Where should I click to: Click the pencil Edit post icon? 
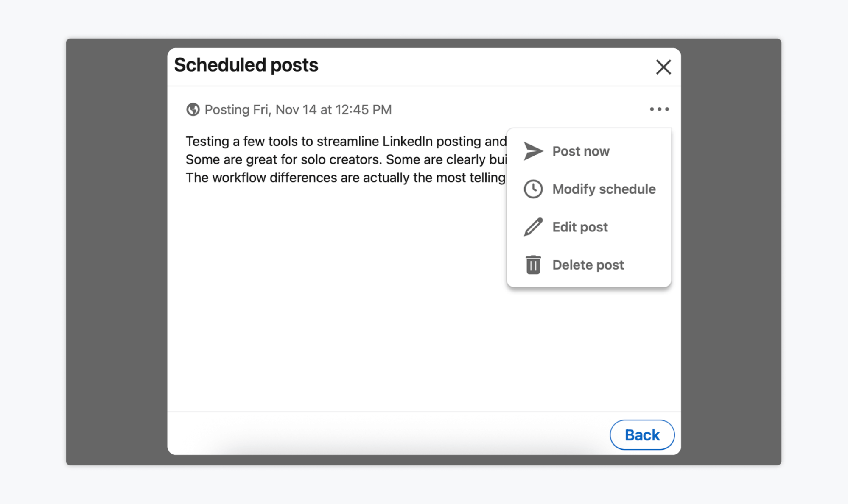tap(533, 227)
